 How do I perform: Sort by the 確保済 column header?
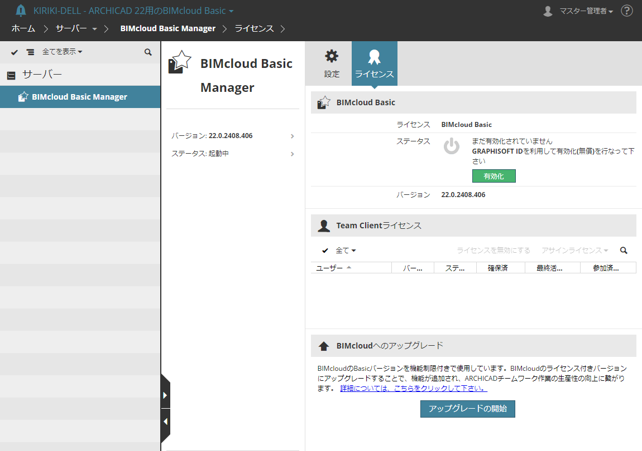click(498, 268)
